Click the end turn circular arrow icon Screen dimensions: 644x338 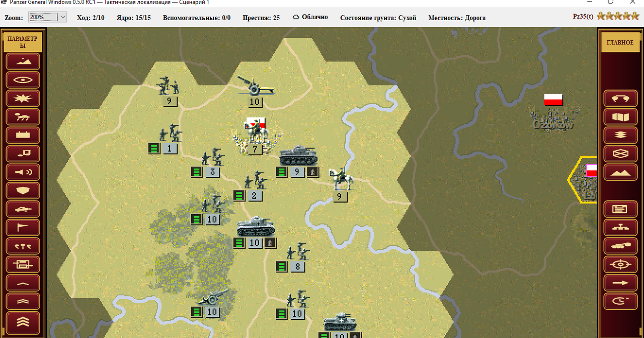pos(620,301)
